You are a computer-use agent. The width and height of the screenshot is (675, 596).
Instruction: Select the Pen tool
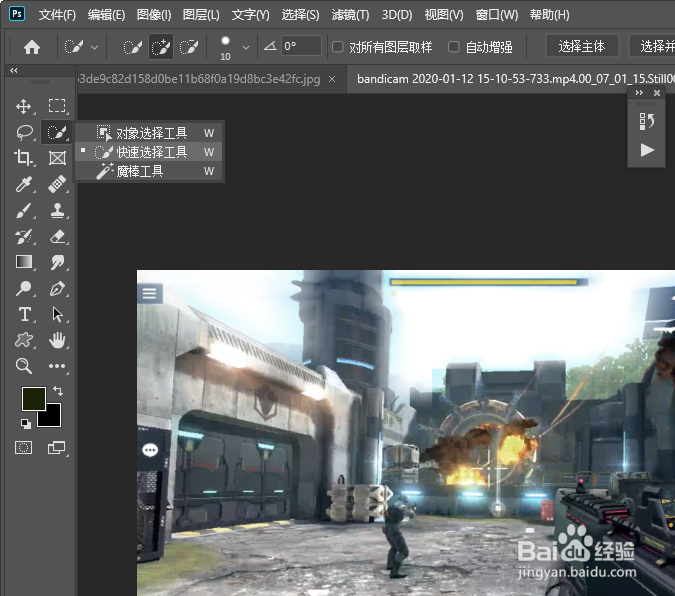[57, 288]
